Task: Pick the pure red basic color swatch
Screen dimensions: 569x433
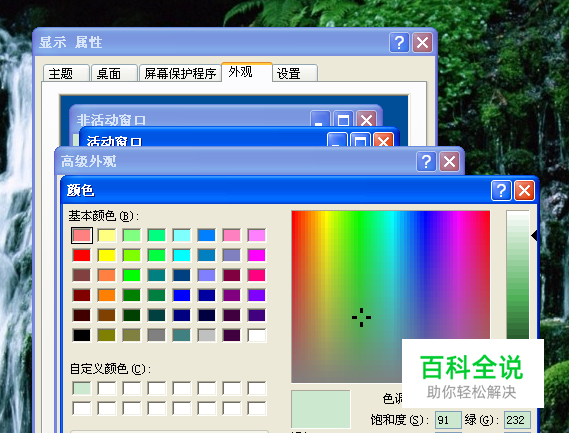Action: click(82, 255)
